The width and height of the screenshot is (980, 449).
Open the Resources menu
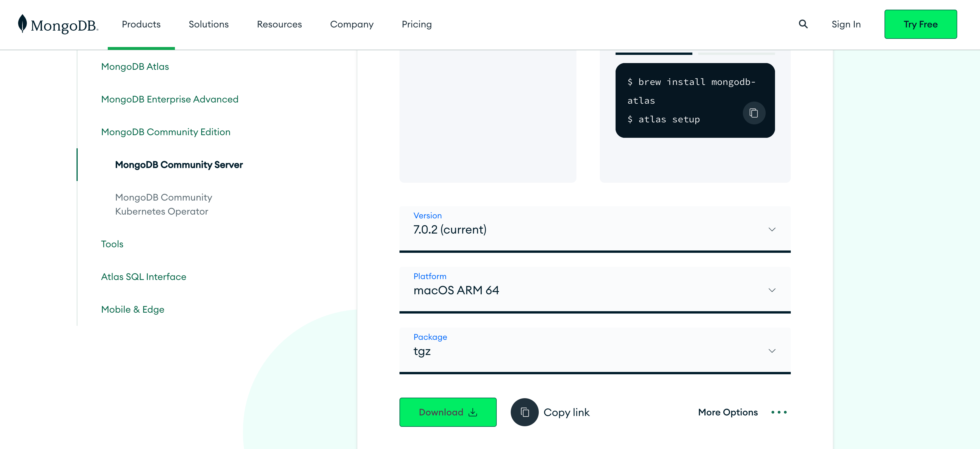[x=279, y=24]
